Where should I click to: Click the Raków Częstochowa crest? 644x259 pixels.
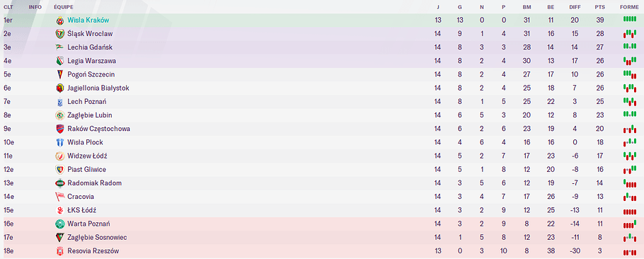coord(60,129)
